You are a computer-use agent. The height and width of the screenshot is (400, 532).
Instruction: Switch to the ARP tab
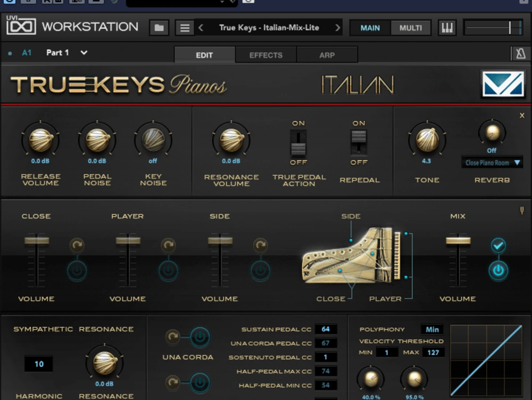coord(327,55)
